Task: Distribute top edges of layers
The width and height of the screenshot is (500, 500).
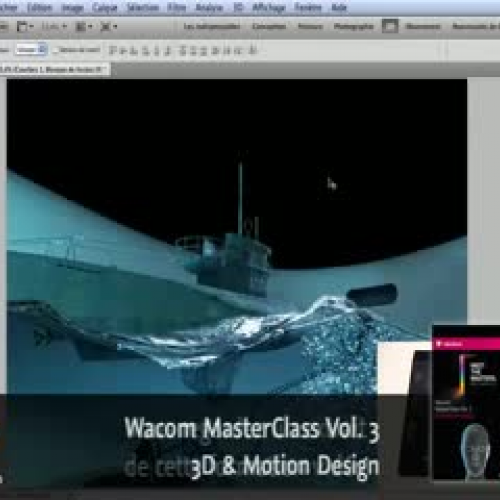Action: click(183, 50)
